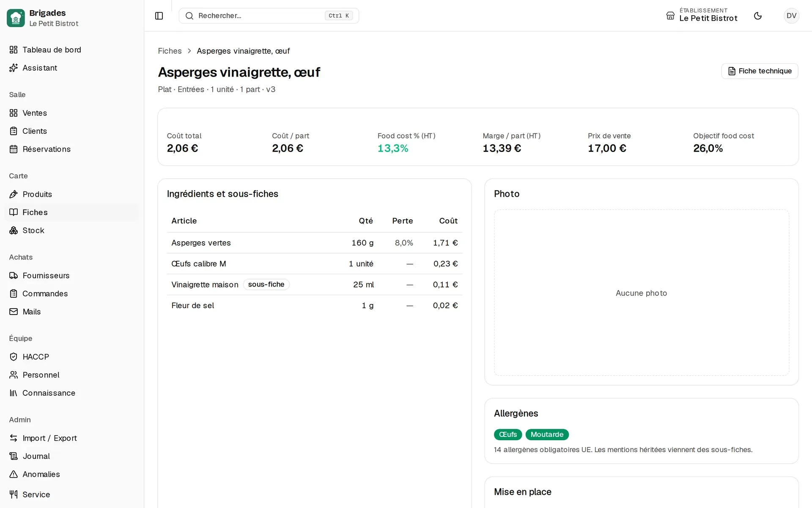812x508 pixels.
Task: Open the Assistant sparkle icon
Action: 14,68
